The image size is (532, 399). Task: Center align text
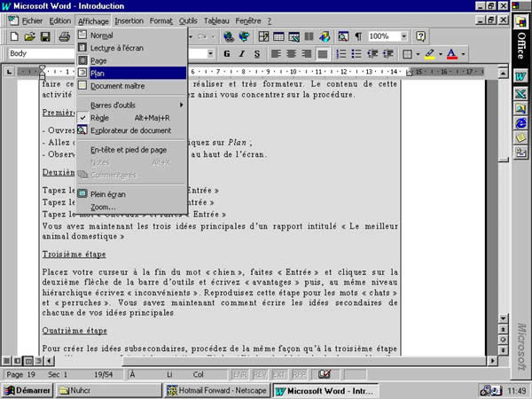click(x=291, y=53)
